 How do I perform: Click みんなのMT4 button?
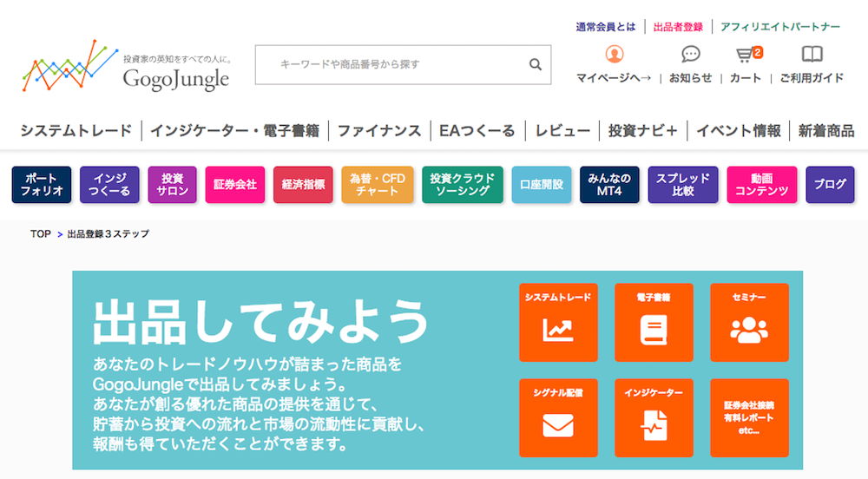tap(609, 185)
